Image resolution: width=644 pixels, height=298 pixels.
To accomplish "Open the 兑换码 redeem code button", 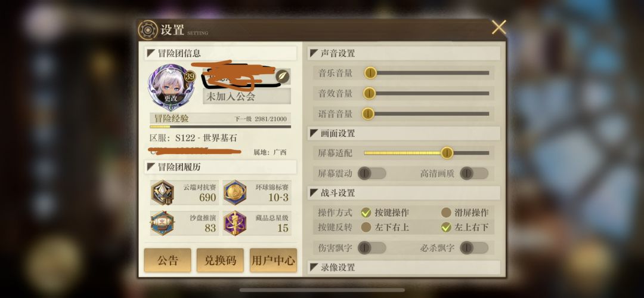I will pyautogui.click(x=220, y=260).
